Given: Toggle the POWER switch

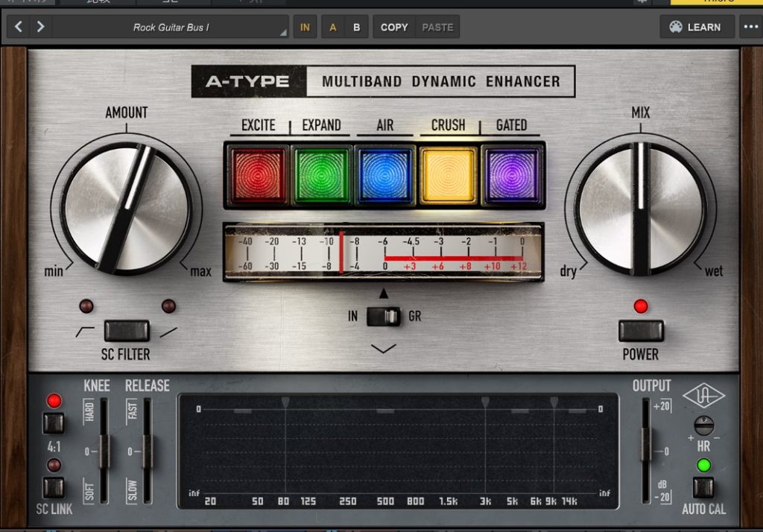Looking at the screenshot, I should point(641,331).
